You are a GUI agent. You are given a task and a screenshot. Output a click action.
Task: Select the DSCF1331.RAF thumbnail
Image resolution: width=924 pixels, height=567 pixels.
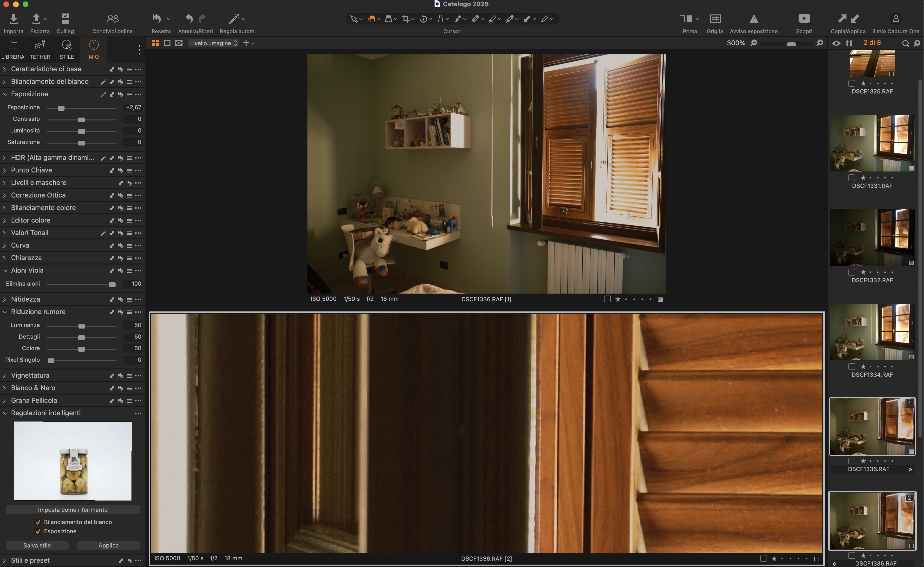pos(872,143)
